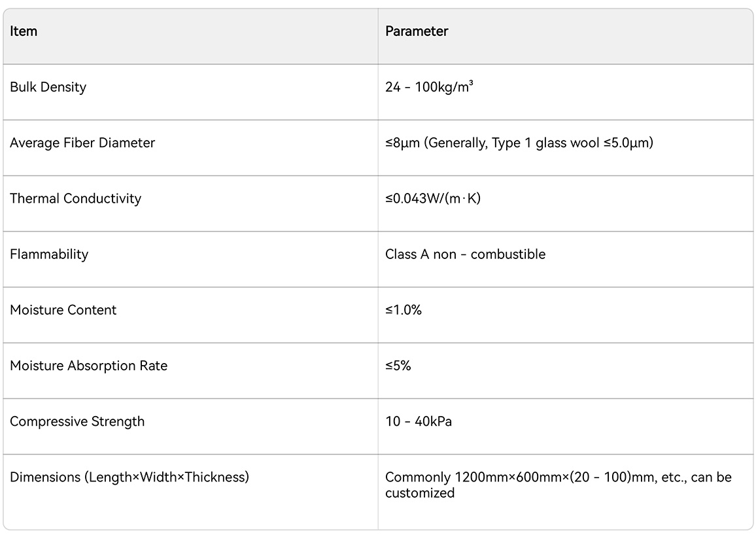The image size is (756, 539).
Task: Click the Moisture Content label
Action: (63, 310)
